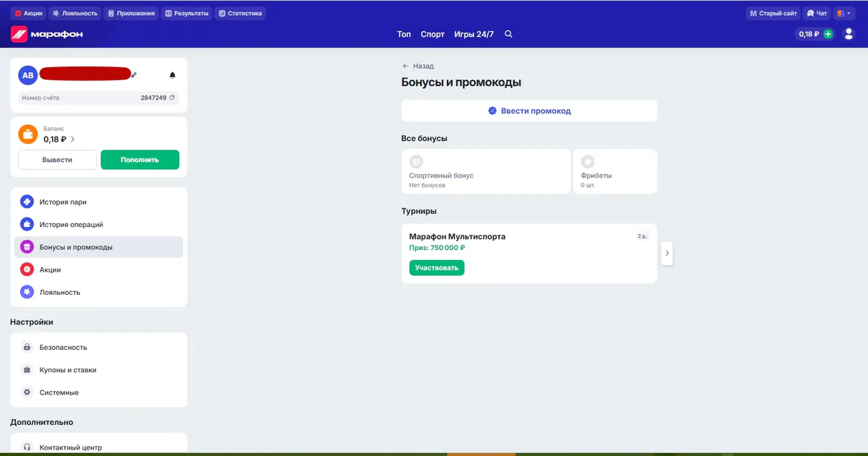Open search with the magnifier icon
868x456 pixels.
click(509, 34)
